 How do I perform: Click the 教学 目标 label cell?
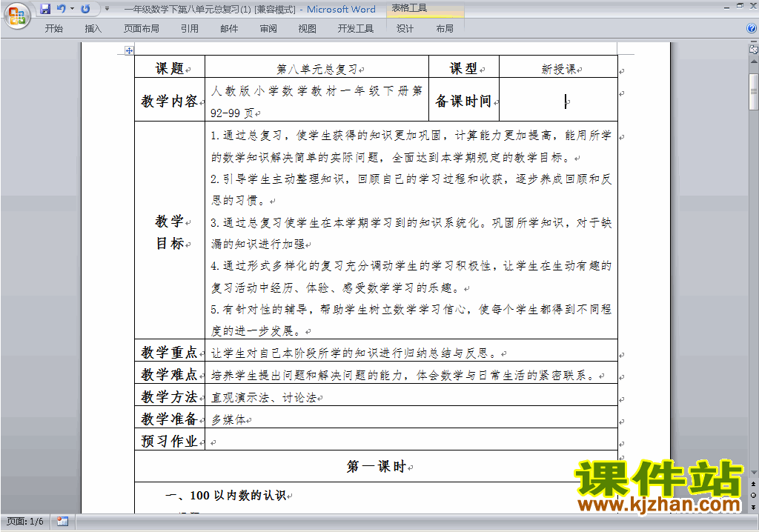[170, 231]
